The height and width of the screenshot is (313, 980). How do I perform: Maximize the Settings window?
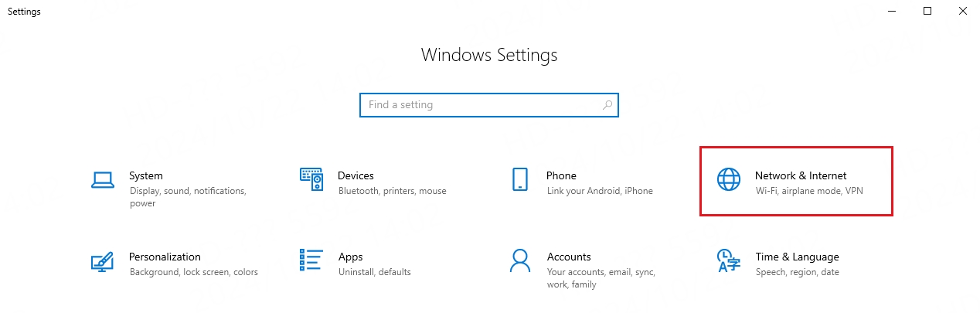pyautogui.click(x=927, y=11)
